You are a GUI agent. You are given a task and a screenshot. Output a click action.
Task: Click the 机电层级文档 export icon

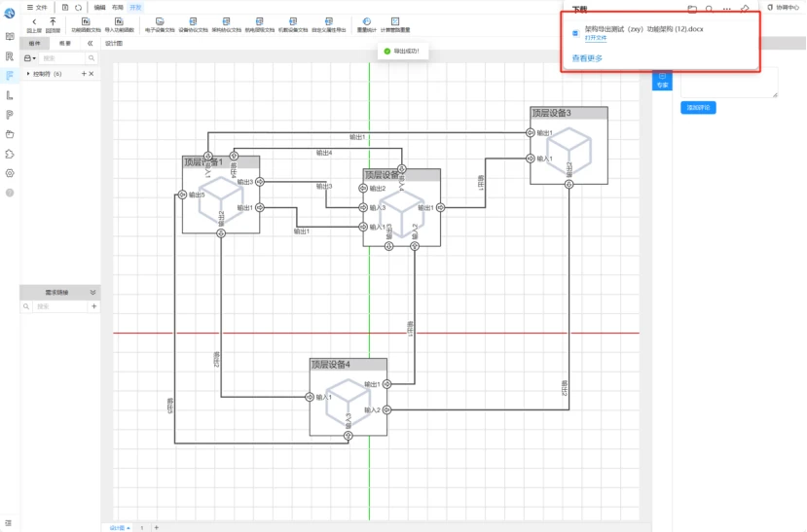point(259,21)
